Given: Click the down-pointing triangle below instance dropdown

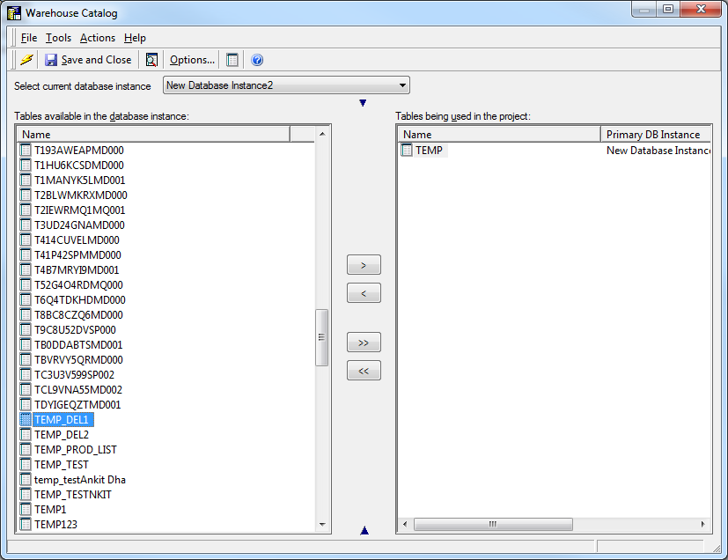Looking at the screenshot, I should (363, 103).
